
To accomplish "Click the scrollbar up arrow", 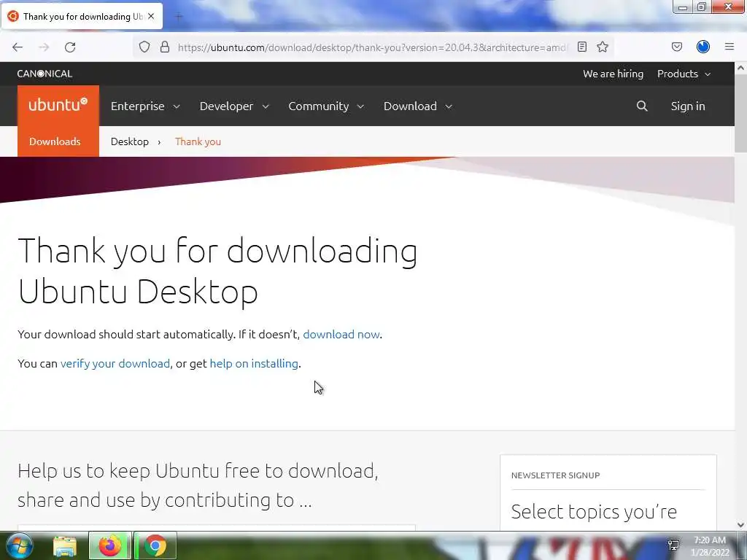I will pos(740,68).
